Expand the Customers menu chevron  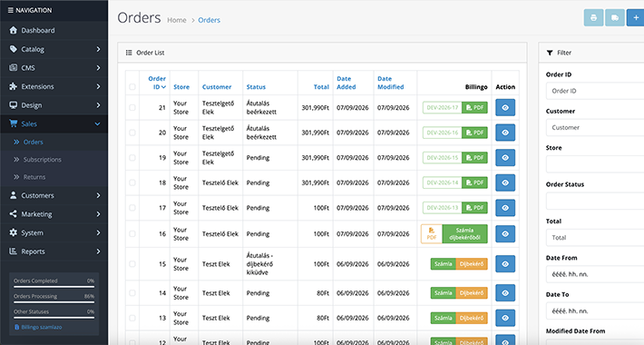[x=98, y=195]
